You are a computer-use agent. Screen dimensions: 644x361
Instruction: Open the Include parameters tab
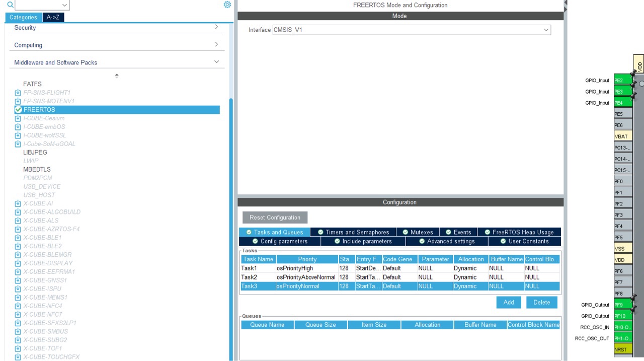[x=363, y=241]
